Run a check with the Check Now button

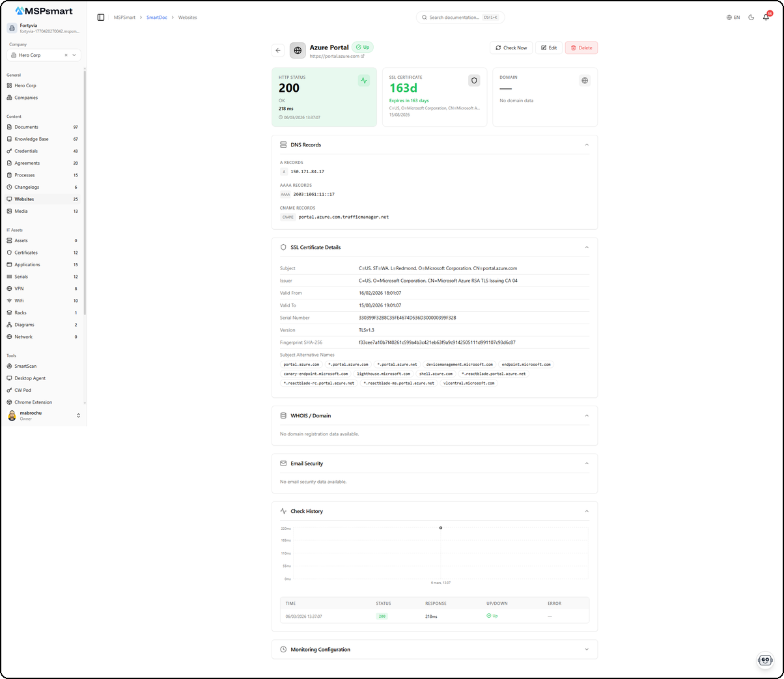pos(511,48)
